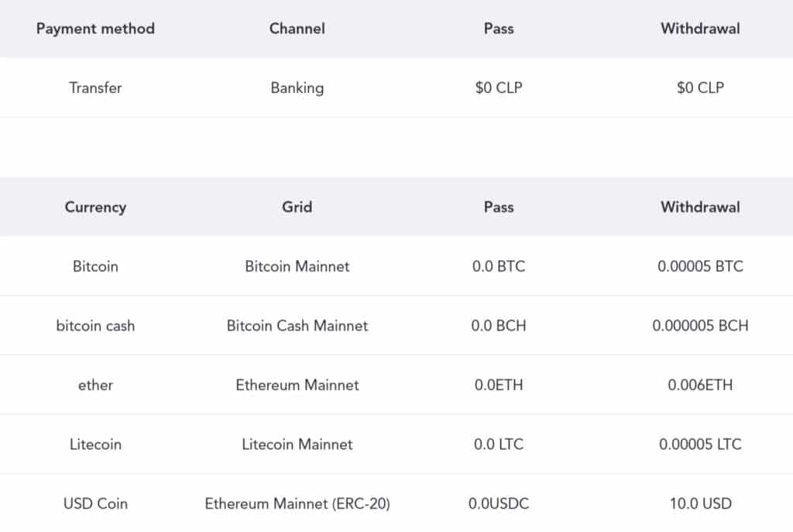Select the USD Coin currency label
The width and height of the screenshot is (793, 532).
point(95,503)
